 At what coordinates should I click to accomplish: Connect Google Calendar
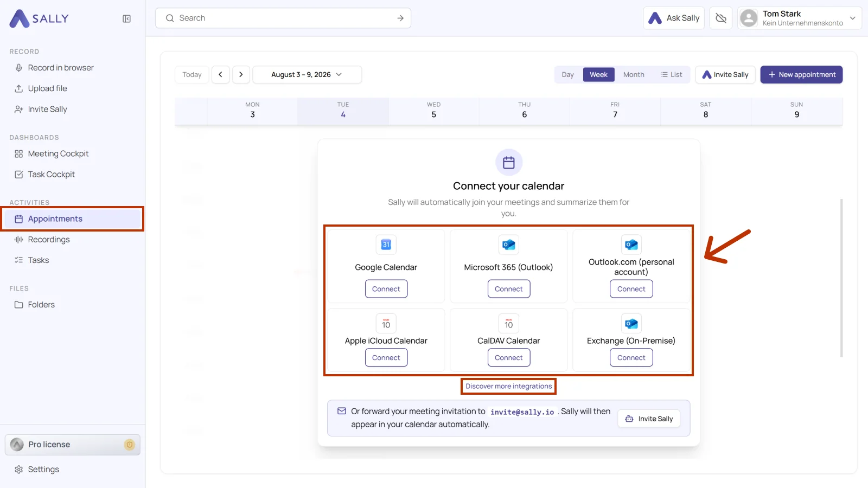pyautogui.click(x=386, y=289)
